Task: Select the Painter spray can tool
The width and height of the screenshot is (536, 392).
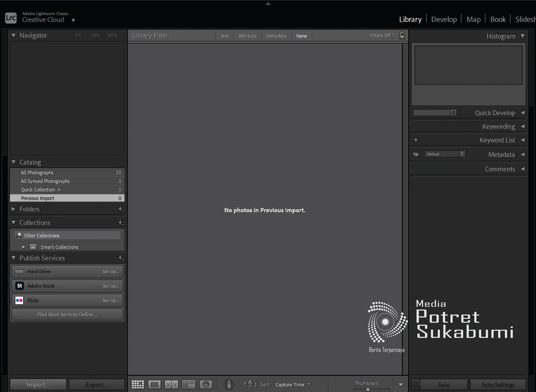Action: 229,384
